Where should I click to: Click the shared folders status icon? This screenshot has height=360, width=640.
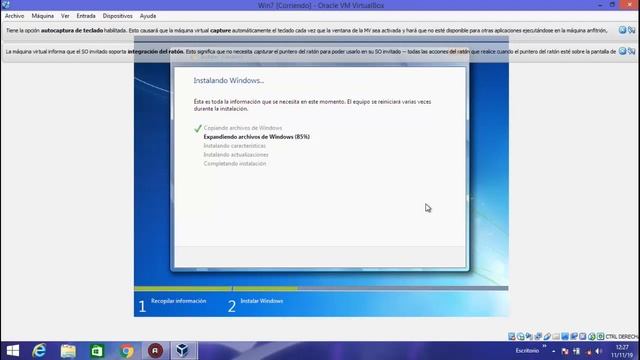pos(556,336)
